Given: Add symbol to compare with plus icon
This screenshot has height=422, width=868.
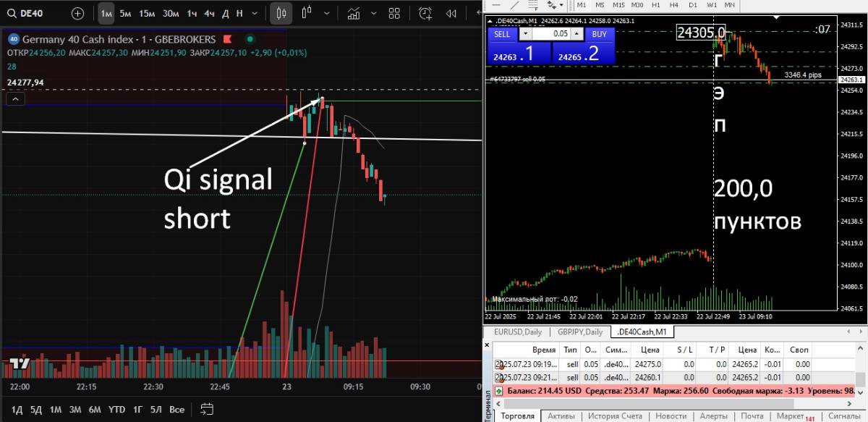Looking at the screenshot, I should click(78, 13).
